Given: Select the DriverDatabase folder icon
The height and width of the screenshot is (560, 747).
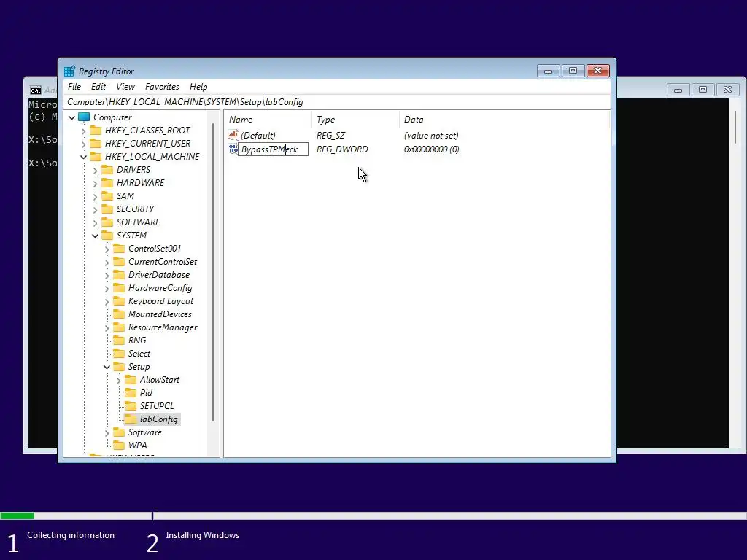Looking at the screenshot, I should (119, 275).
